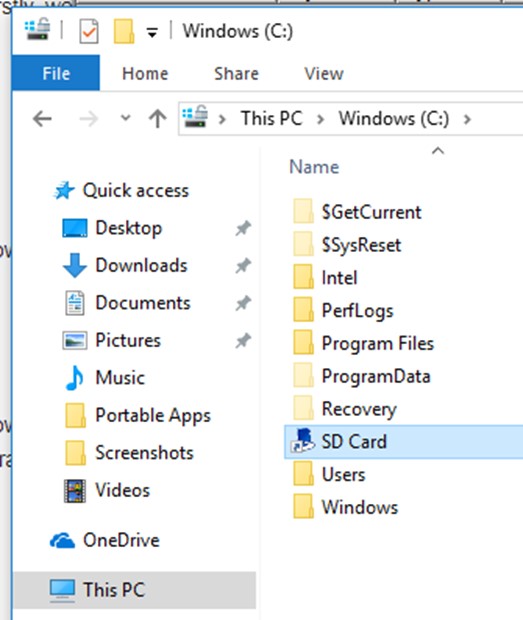Image resolution: width=523 pixels, height=620 pixels.
Task: Select the Windows folder in file list
Action: click(360, 507)
